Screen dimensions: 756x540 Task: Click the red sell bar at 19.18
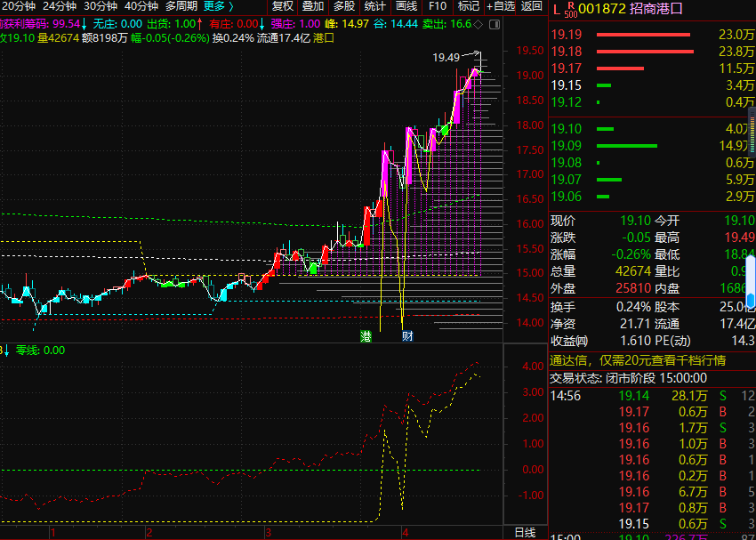643,52
